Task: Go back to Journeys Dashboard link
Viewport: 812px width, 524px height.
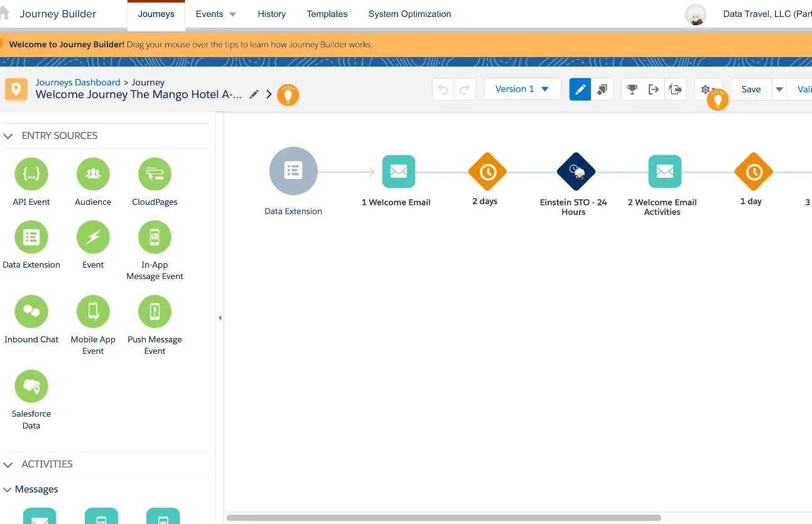Action: (x=78, y=82)
